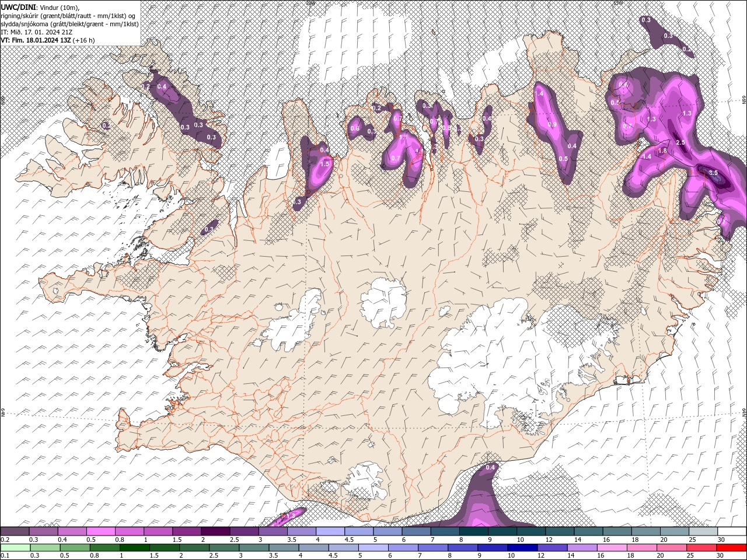This screenshot has width=747, height=560.
Task: Click the UWC/DINI title text
Action: [18, 6]
